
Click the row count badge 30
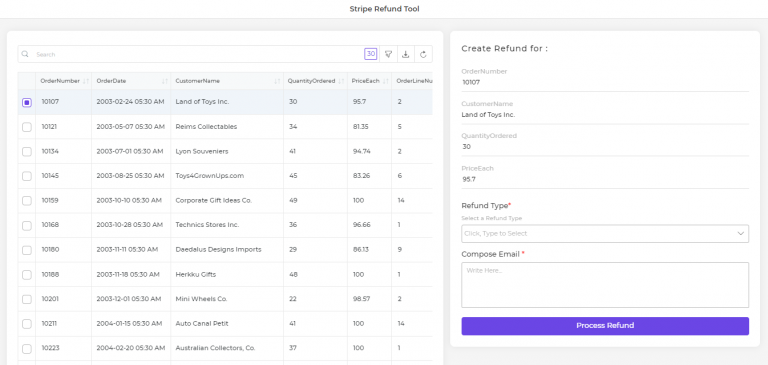[x=371, y=54]
